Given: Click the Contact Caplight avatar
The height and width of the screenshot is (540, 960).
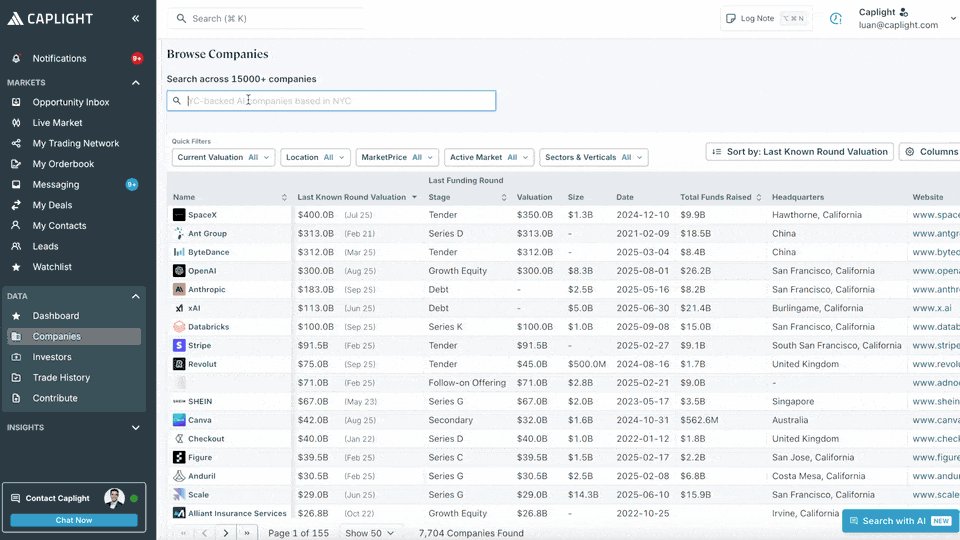Looking at the screenshot, I should pyautogui.click(x=114, y=498).
